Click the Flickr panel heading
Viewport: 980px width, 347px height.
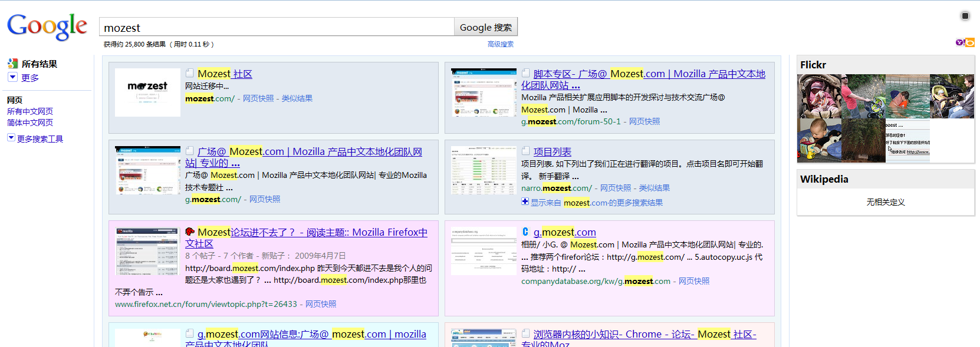coord(813,65)
